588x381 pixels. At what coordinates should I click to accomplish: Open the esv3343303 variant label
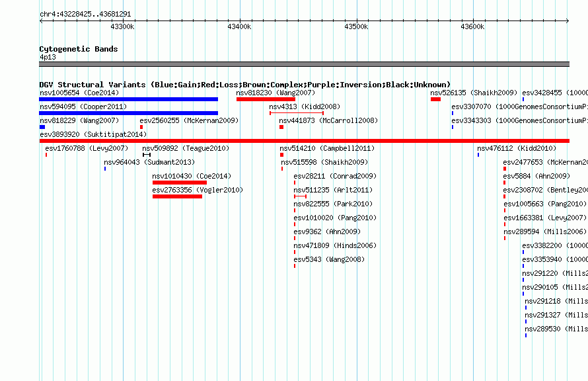point(520,120)
